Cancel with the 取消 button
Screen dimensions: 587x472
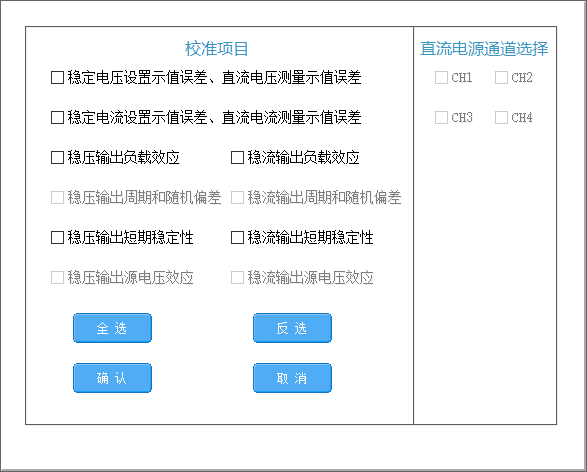(x=292, y=378)
